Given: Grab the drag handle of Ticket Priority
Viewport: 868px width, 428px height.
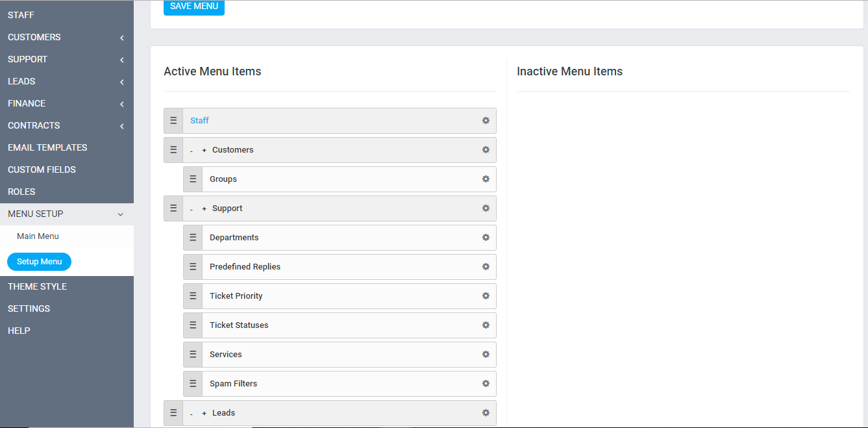Looking at the screenshot, I should (193, 296).
